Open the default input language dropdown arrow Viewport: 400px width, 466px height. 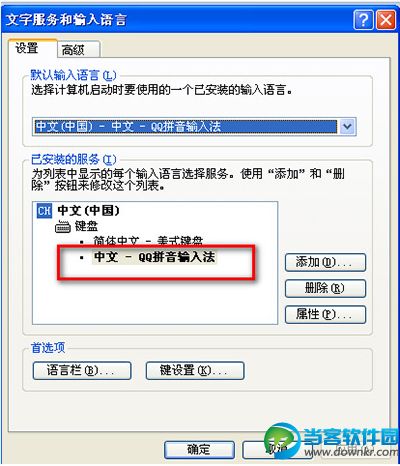(347, 127)
